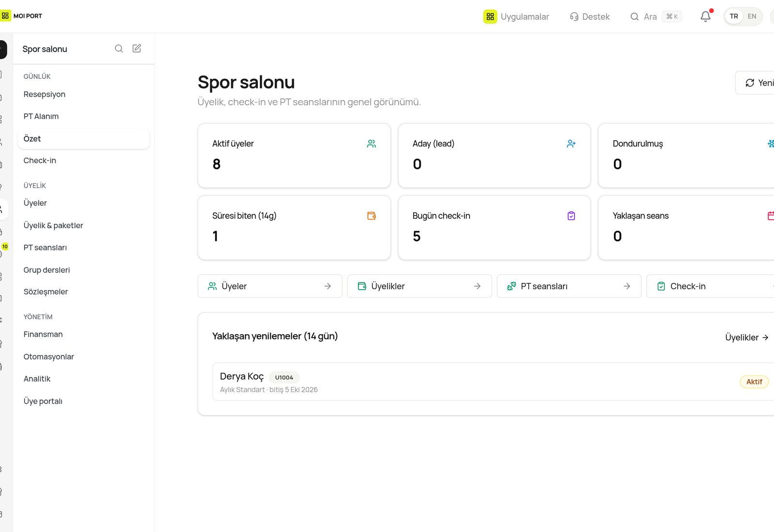Viewport: 774px width, 532px height.
Task: Click the U1004 member code tag
Action: click(284, 377)
